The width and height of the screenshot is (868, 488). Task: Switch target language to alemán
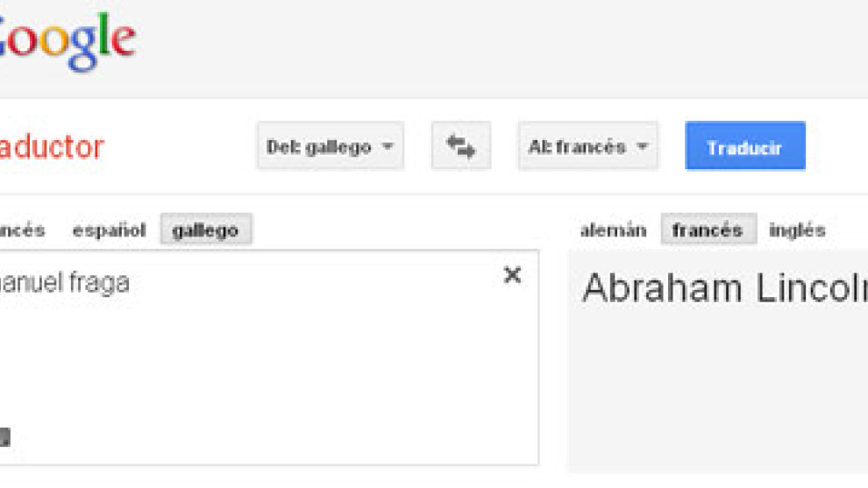point(613,230)
